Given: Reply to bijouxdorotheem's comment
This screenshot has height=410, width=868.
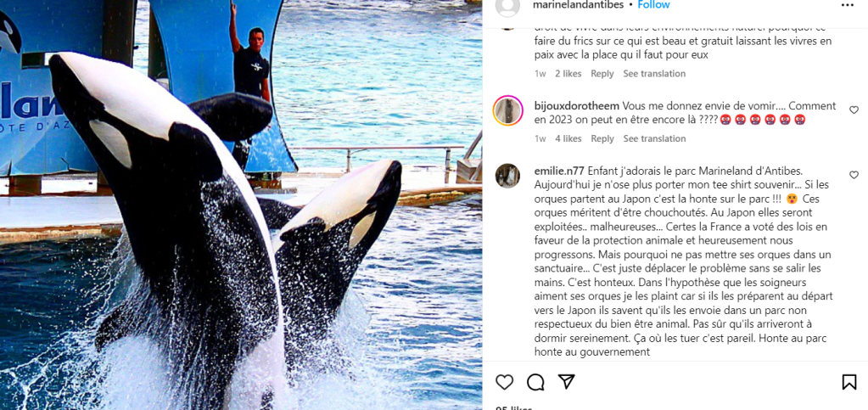Looking at the screenshot, I should [x=602, y=138].
